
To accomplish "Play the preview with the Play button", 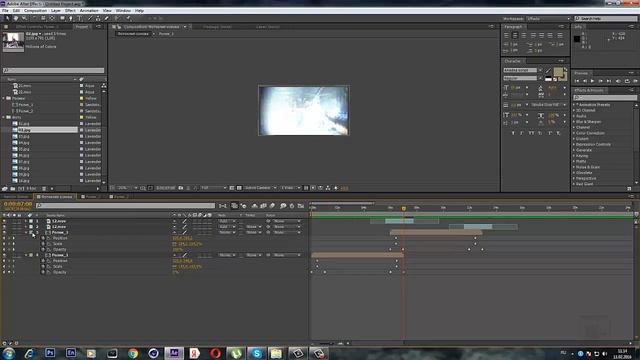I will click(x=593, y=81).
